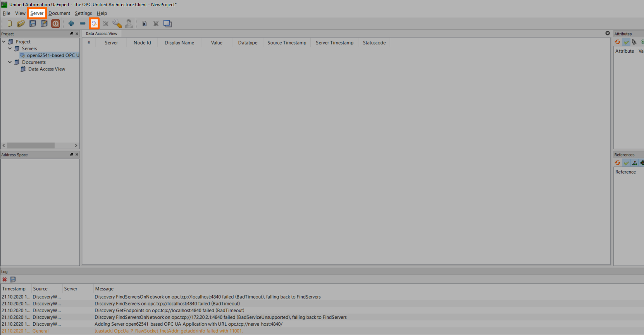This screenshot has width=644, height=335.
Task: Select the open62541-based OPC server entry
Action: coord(52,55)
